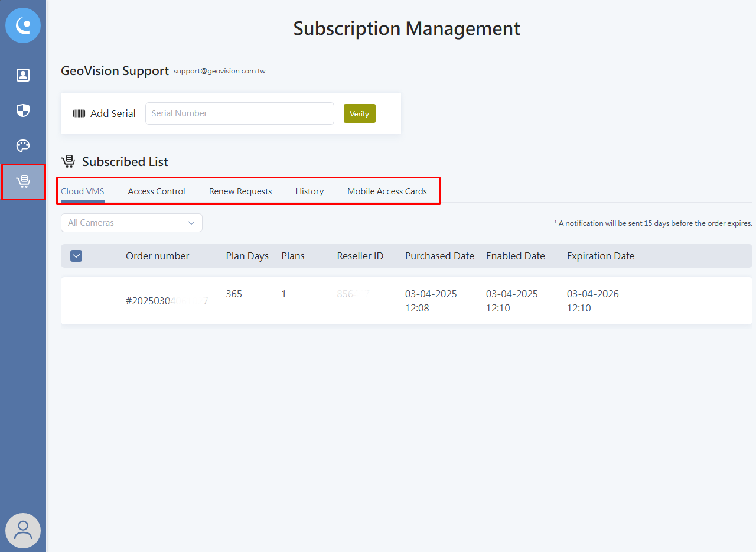Switch to the Access Control tab

point(157,191)
